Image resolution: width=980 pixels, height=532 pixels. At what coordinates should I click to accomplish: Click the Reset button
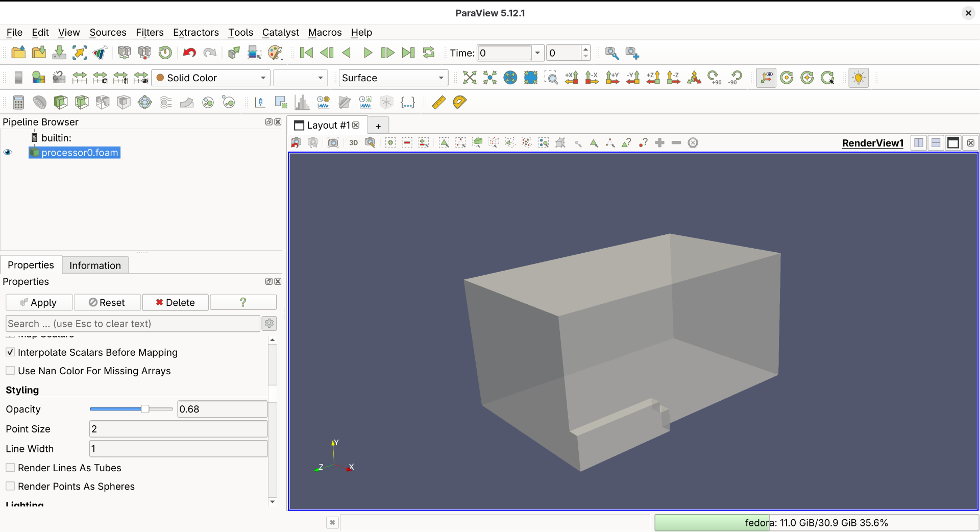tap(107, 302)
